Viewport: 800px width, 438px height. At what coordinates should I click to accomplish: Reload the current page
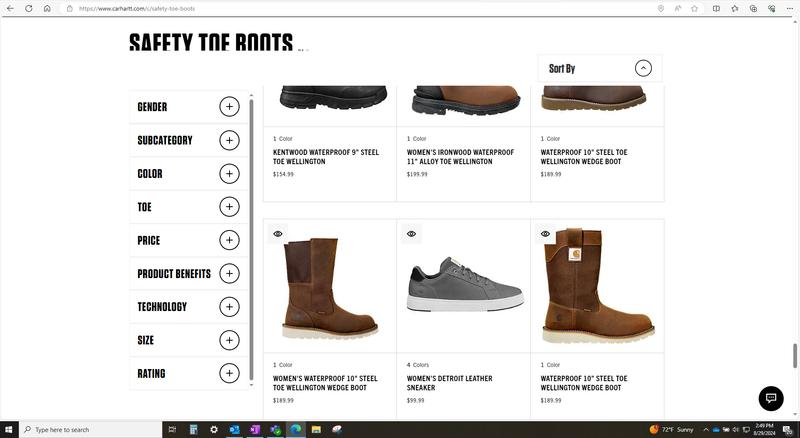click(29, 9)
